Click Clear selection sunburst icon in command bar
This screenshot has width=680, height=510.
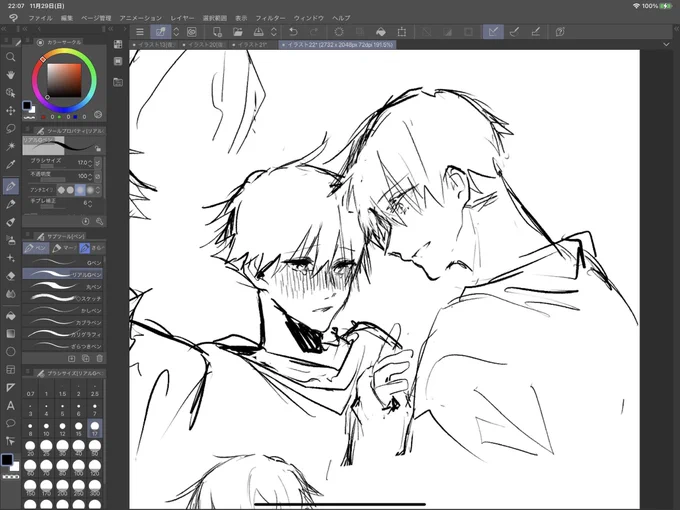pyautogui.click(x=339, y=32)
